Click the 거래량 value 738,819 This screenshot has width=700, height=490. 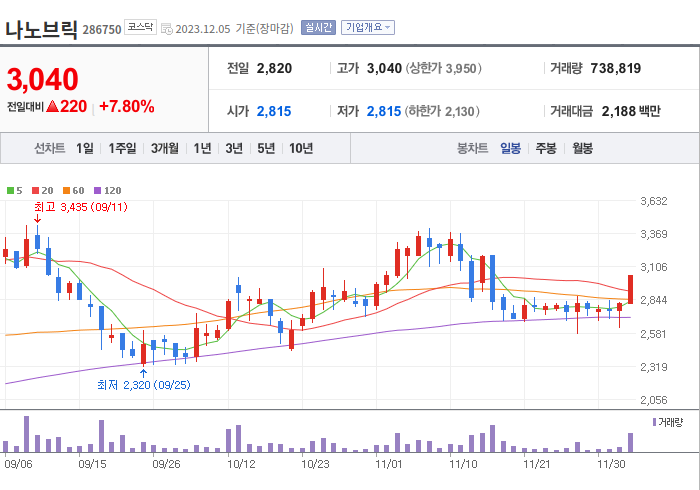pos(616,68)
